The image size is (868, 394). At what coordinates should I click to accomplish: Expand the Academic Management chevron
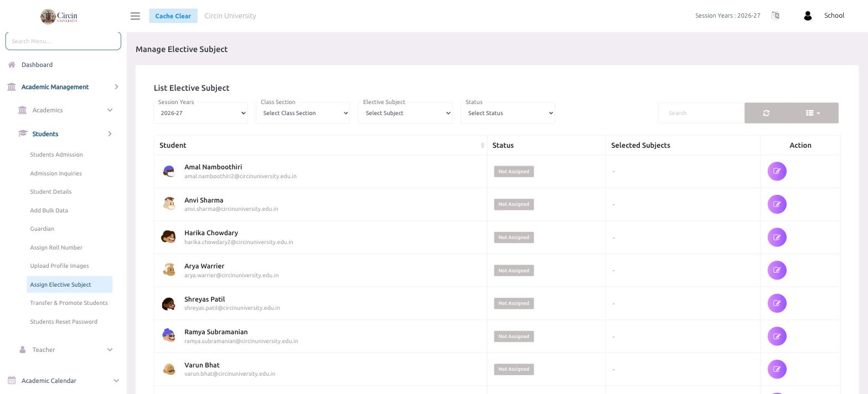116,87
